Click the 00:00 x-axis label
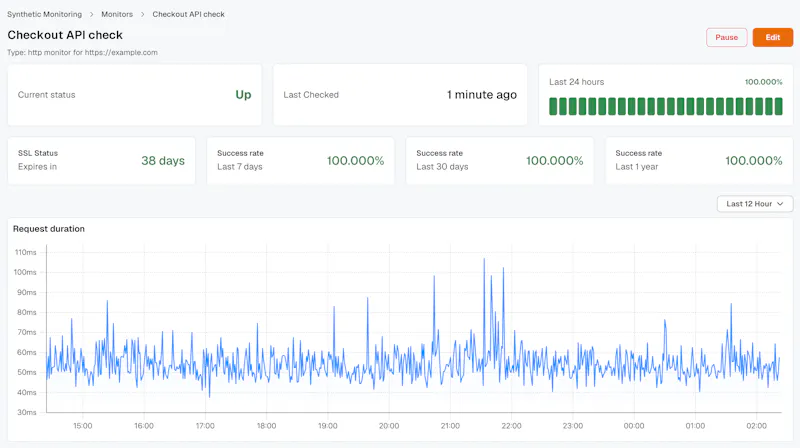Image resolution: width=800 pixels, height=448 pixels. point(634,426)
